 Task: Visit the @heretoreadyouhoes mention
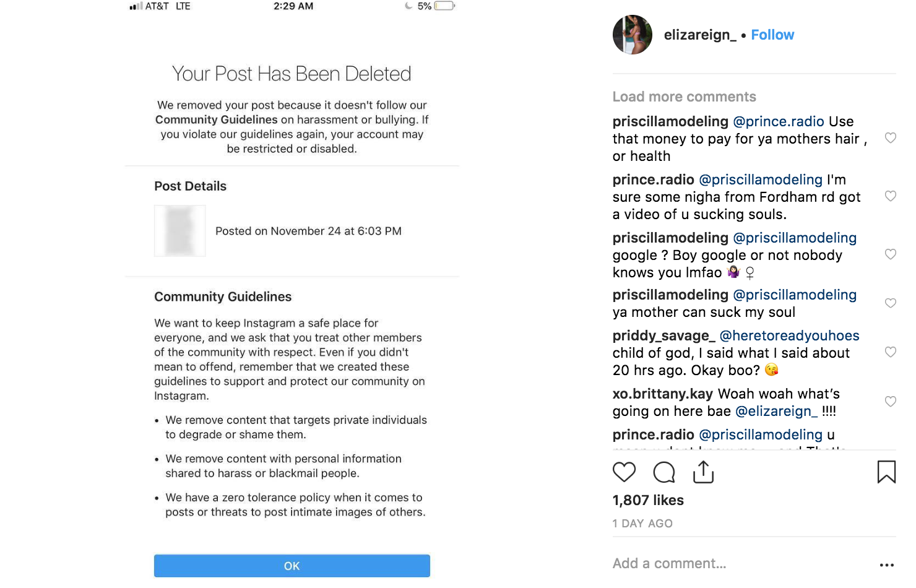789,335
